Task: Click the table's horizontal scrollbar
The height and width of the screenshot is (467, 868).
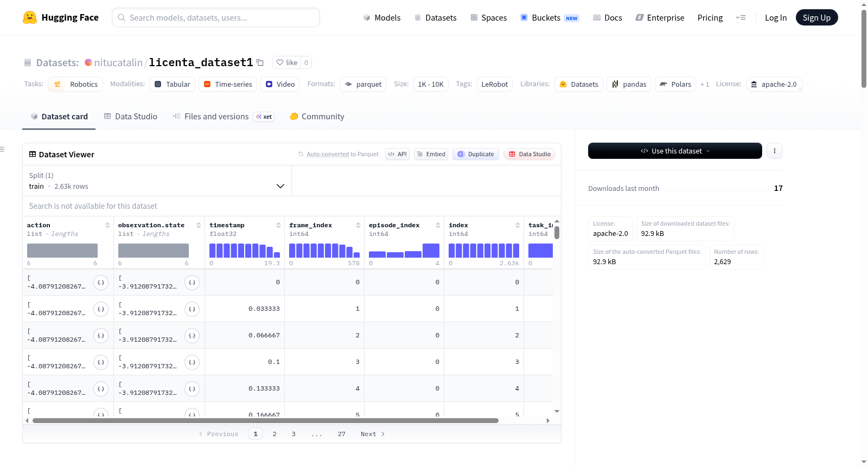Action: (265, 420)
